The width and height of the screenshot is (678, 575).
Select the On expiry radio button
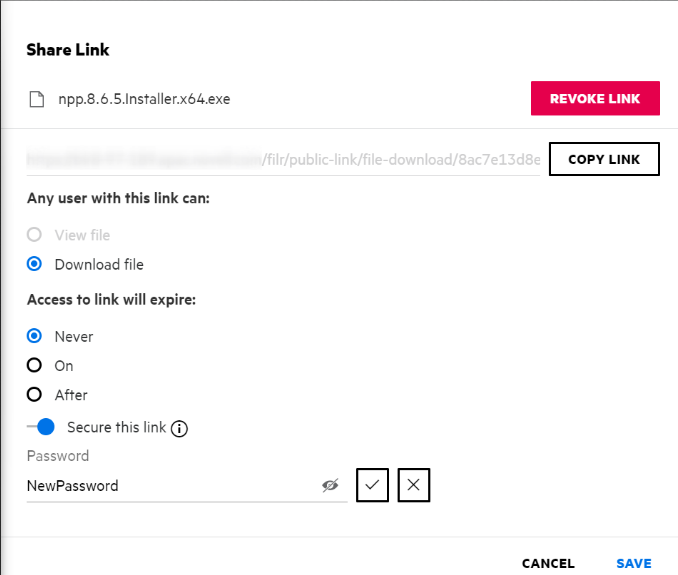point(35,366)
